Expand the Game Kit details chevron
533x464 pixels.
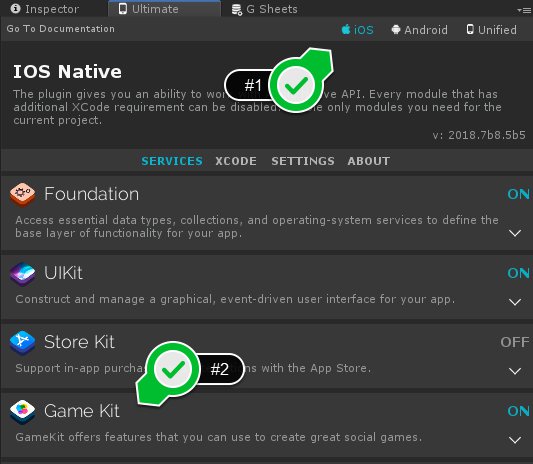pyautogui.click(x=515, y=440)
